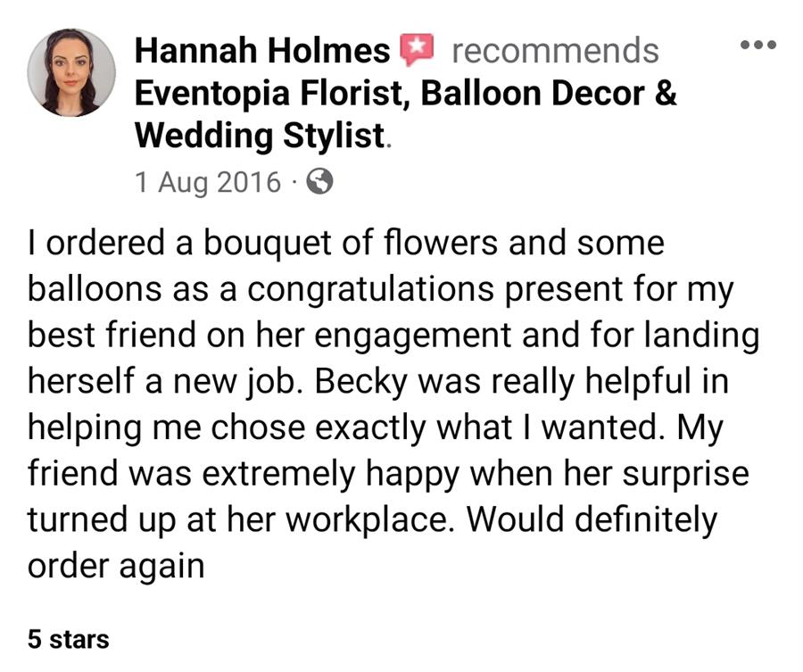Click the first line 'I ordered a bouquet'
Screen dimensions: 803x672
tap(179, 243)
